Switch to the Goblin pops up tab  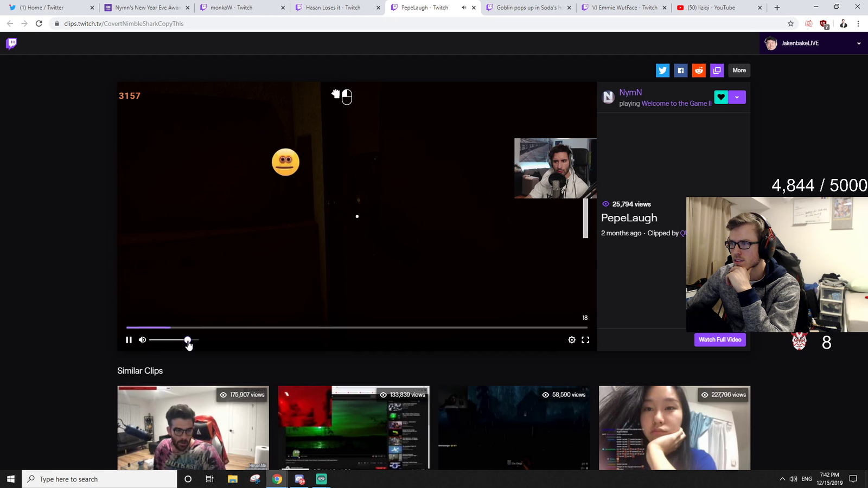(x=528, y=8)
